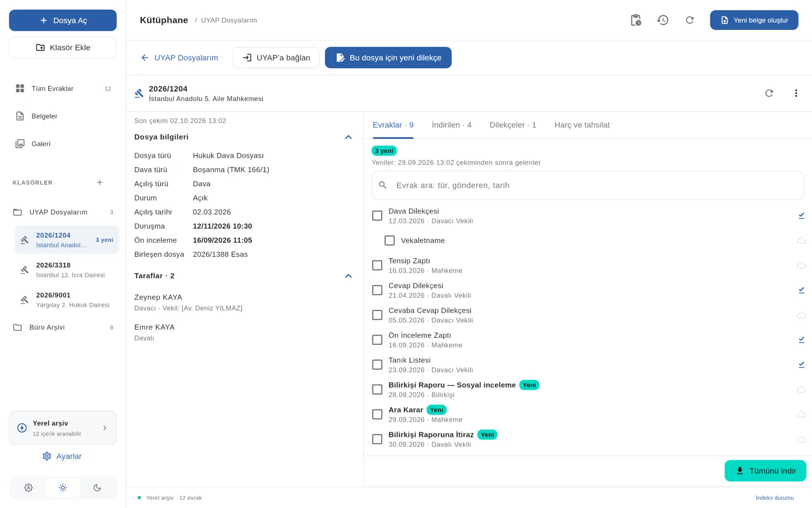Screen dimensions: 812x508
Task: Open the version history clock icon
Action: 663,20
